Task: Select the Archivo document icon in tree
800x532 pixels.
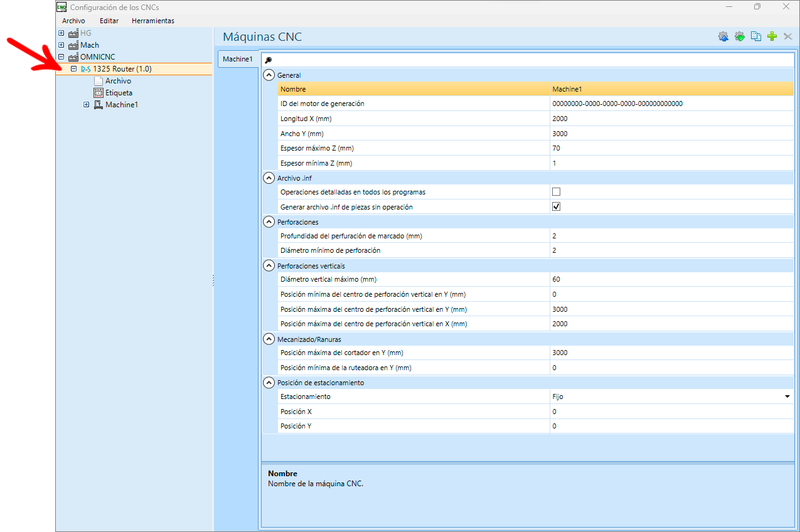Action: pos(98,81)
